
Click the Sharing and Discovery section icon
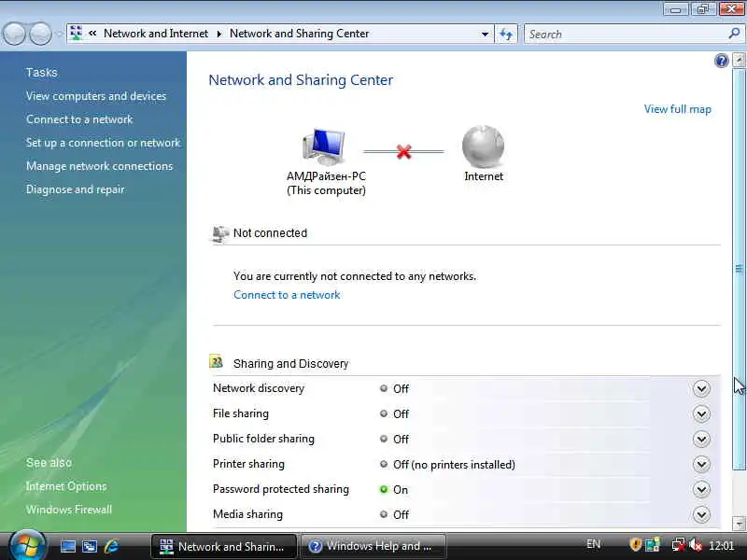[217, 362]
